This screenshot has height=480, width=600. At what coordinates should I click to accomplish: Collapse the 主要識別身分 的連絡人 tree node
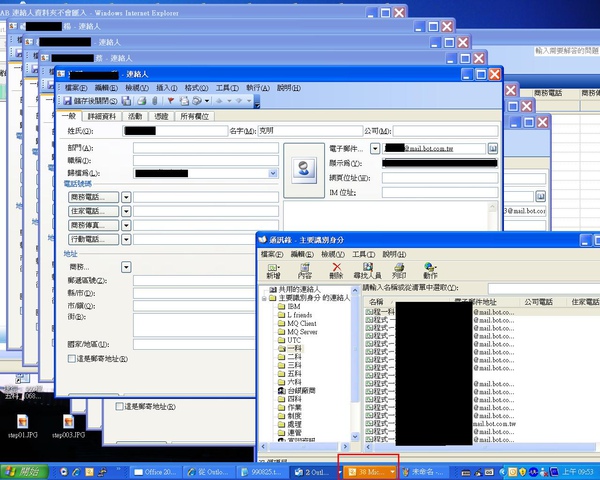[264, 298]
